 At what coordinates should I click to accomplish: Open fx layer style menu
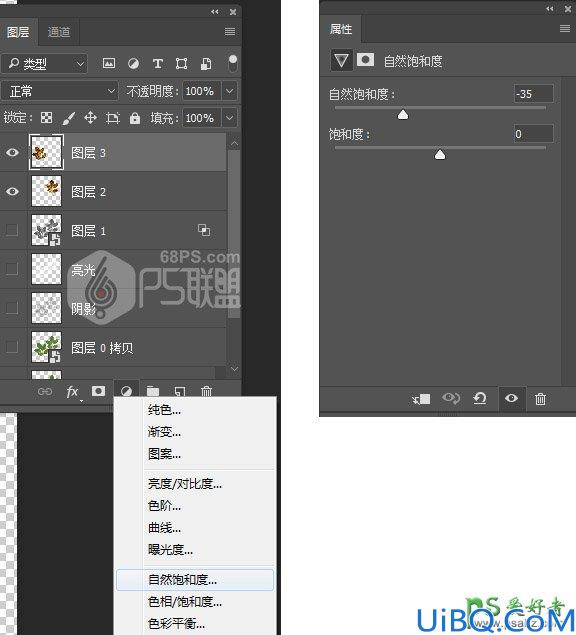(x=73, y=392)
